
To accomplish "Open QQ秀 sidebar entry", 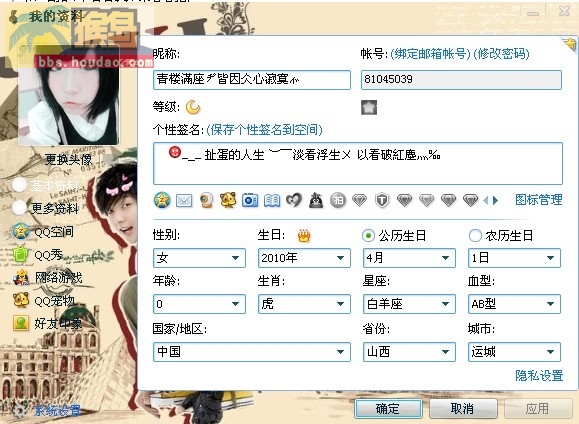I will (x=48, y=255).
